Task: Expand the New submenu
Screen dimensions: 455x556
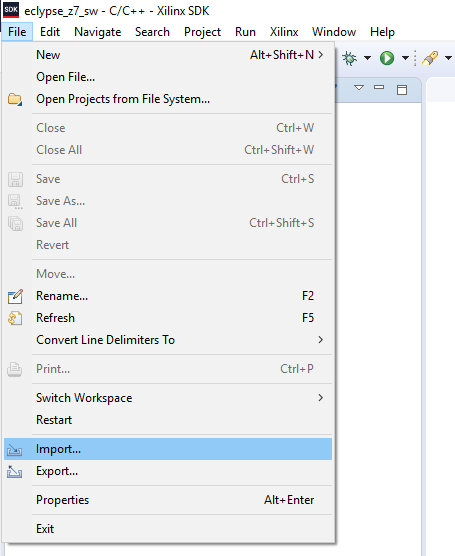Action: point(168,55)
